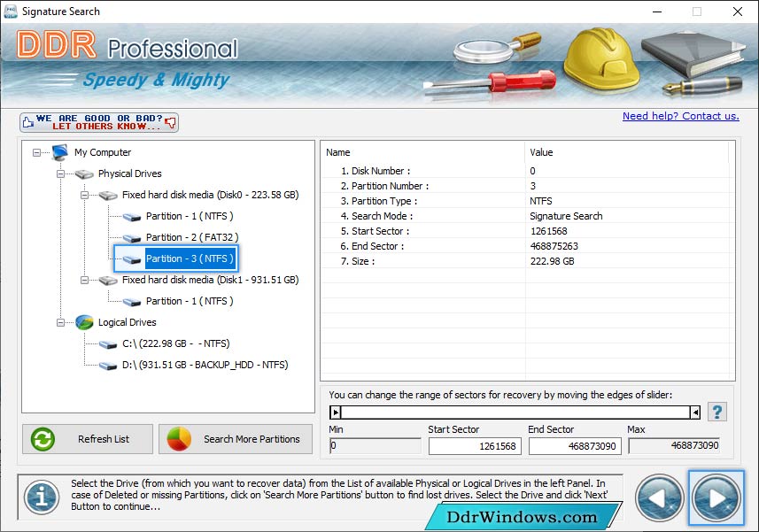Collapse the Logical Drives node

click(x=60, y=322)
